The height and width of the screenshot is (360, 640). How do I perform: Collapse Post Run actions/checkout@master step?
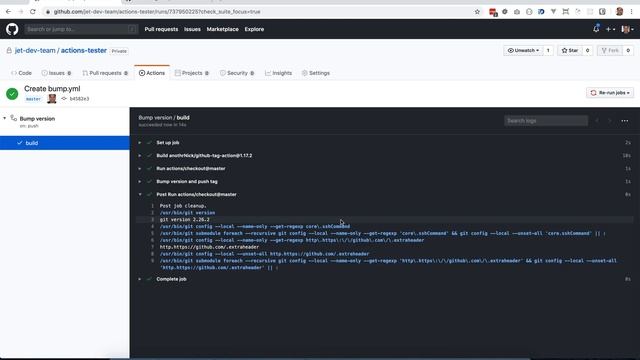pos(196,195)
